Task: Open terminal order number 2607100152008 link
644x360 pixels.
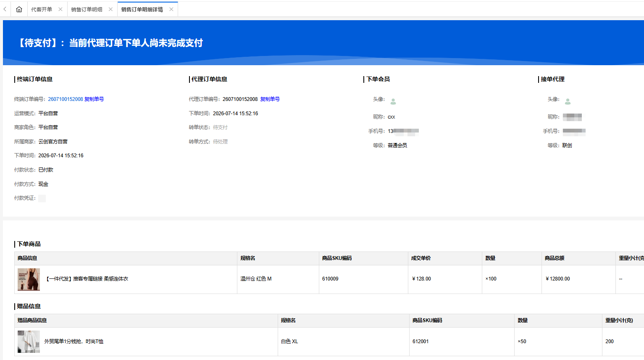Action: tap(66, 99)
